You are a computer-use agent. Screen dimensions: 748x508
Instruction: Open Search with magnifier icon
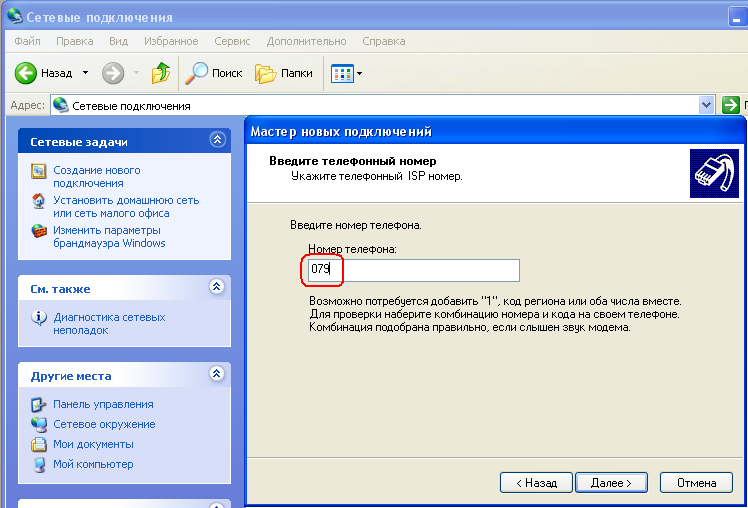(214, 73)
